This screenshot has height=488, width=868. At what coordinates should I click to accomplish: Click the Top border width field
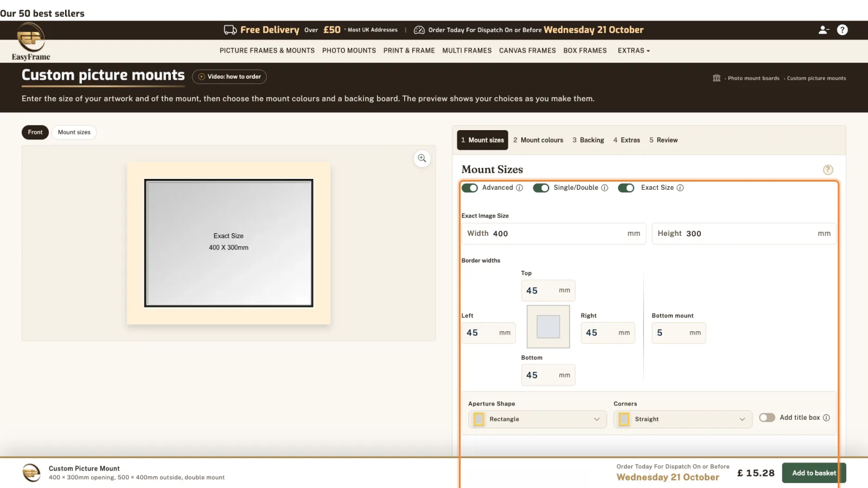548,291
